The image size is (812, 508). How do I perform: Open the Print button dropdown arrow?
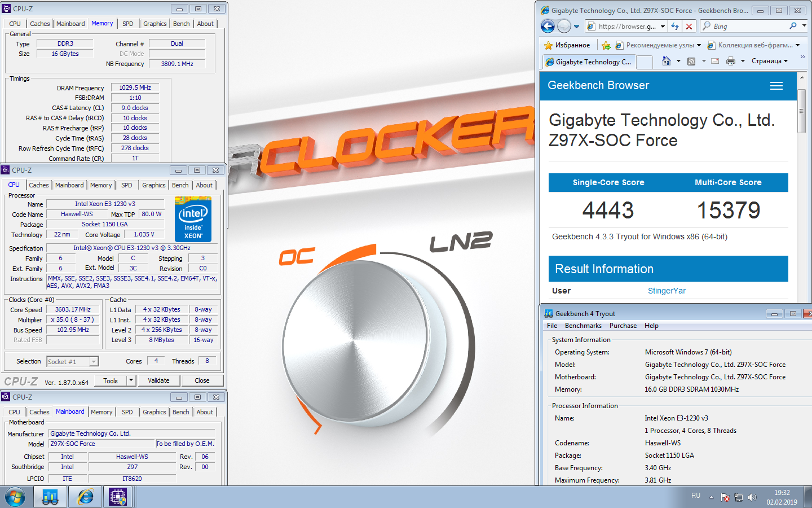pyautogui.click(x=743, y=61)
